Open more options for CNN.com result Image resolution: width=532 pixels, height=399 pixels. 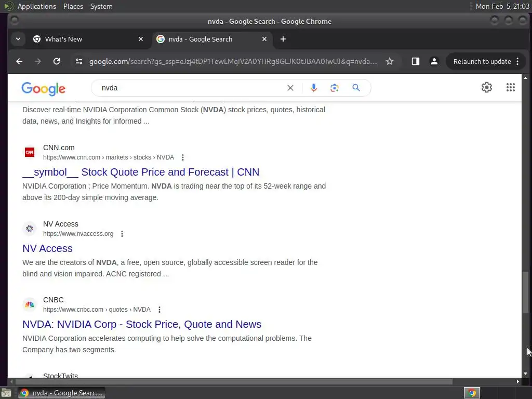coord(183,157)
